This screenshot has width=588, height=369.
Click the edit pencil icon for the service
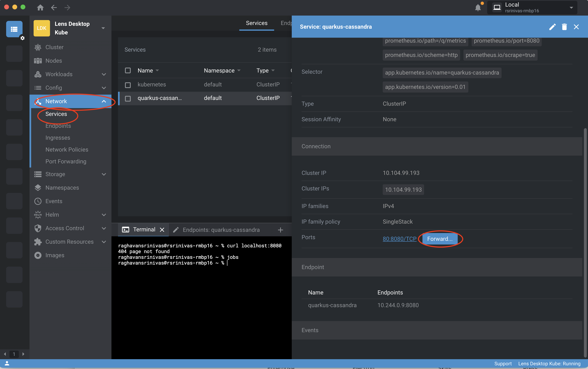(x=552, y=27)
